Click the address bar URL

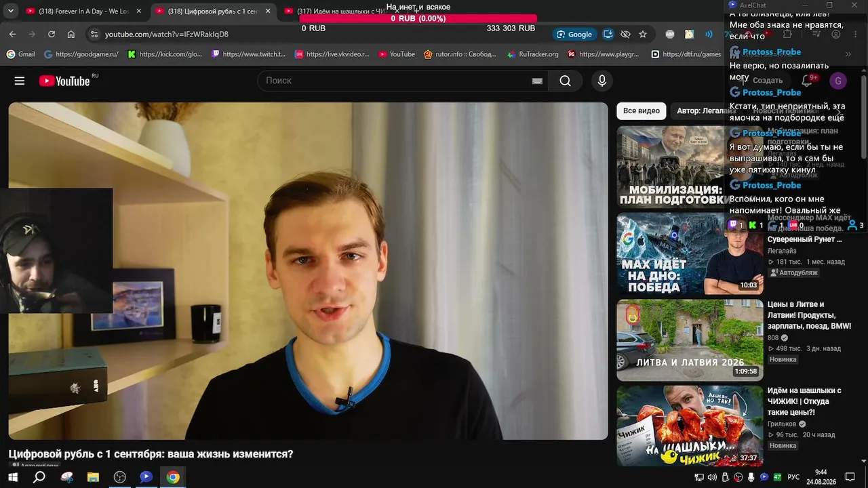click(167, 35)
